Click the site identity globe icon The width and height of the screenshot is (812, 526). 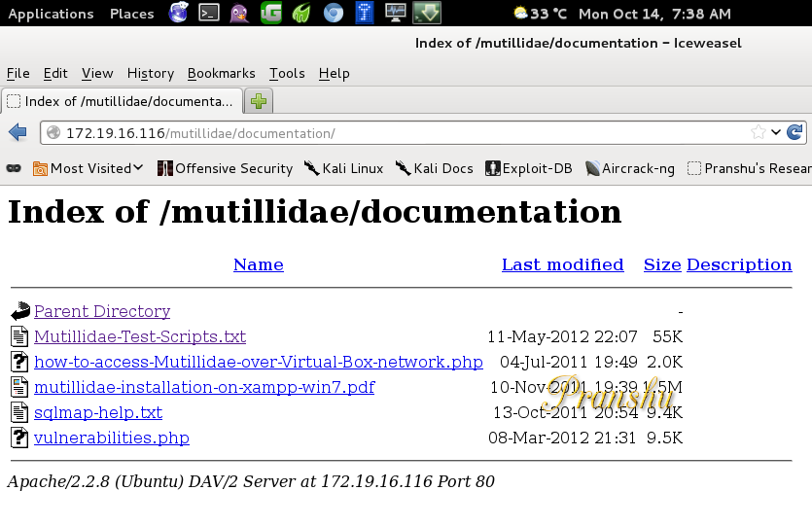click(x=53, y=133)
